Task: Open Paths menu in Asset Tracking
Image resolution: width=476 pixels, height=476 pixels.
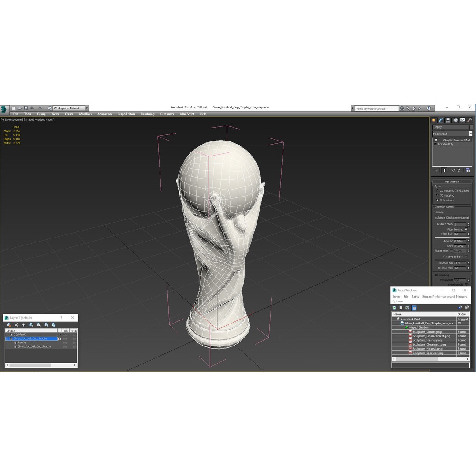Action: pyautogui.click(x=415, y=297)
